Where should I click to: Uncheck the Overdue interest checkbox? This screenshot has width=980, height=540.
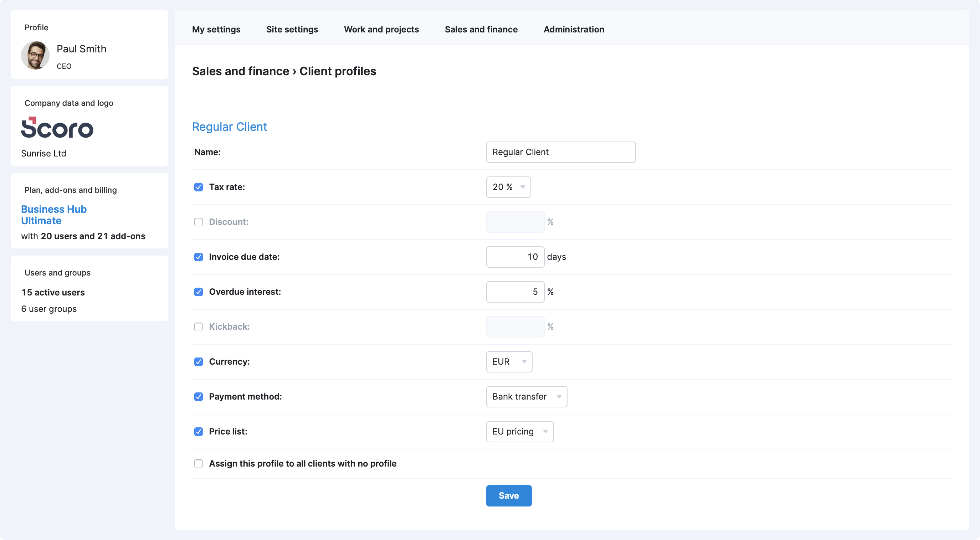pos(199,292)
